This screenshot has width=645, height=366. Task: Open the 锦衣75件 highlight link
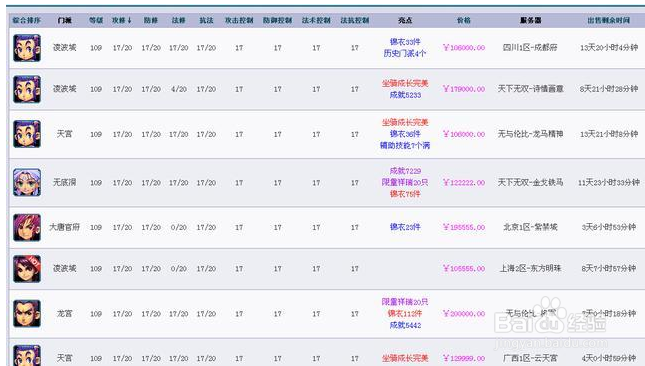pyautogui.click(x=405, y=194)
